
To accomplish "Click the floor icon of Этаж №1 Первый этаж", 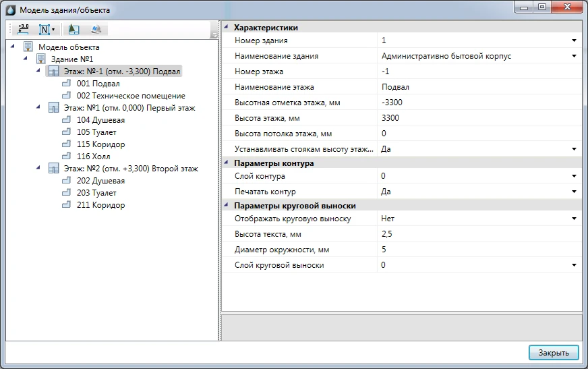I will (x=53, y=108).
